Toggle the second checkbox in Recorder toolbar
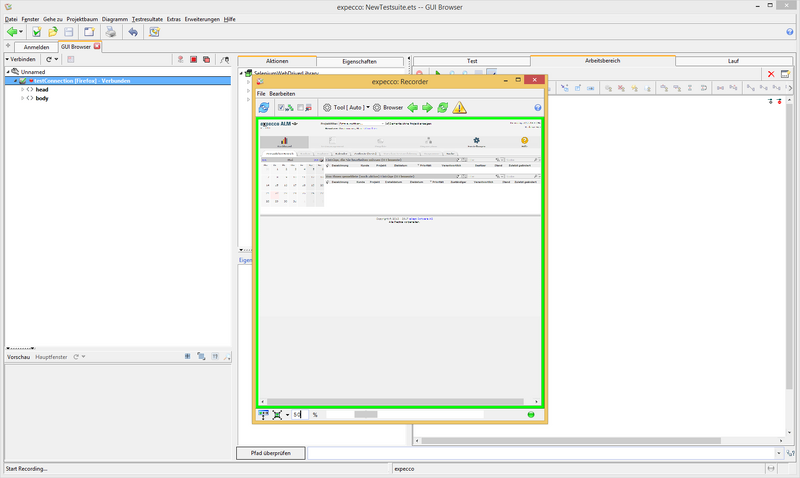Viewport: 800px width, 478px height. pos(300,107)
